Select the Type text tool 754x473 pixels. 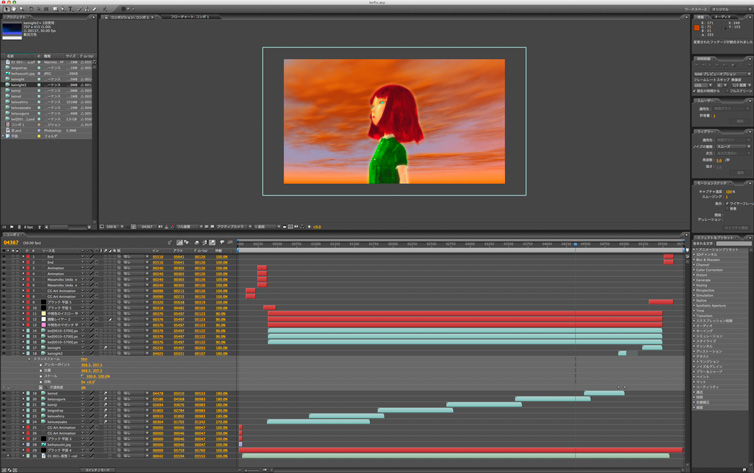[x=71, y=9]
